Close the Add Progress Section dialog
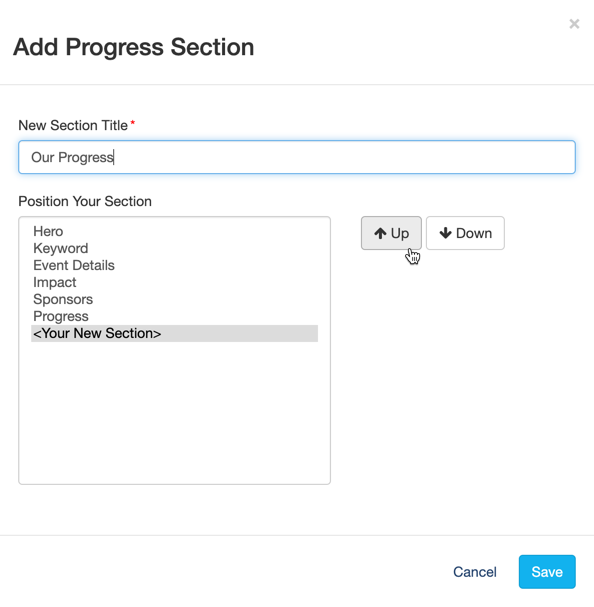Image resolution: width=594 pixels, height=607 pixels. click(574, 24)
